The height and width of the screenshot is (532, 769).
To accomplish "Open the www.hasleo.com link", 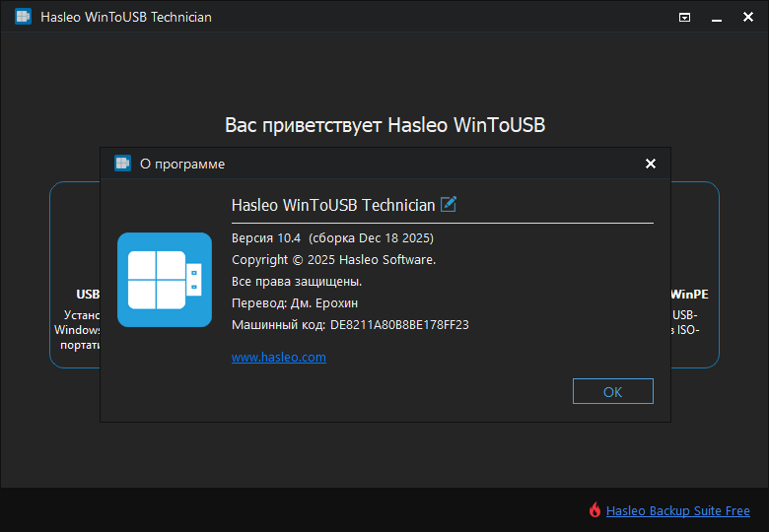I will [279, 358].
